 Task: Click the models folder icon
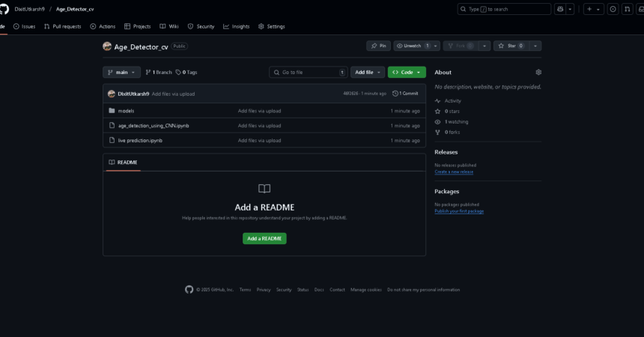[x=112, y=111]
